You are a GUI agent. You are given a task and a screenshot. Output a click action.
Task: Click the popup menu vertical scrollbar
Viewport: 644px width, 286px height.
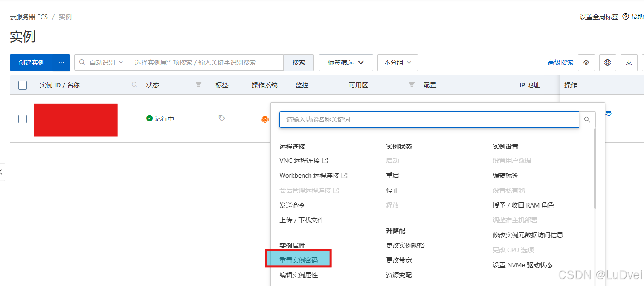point(595,168)
